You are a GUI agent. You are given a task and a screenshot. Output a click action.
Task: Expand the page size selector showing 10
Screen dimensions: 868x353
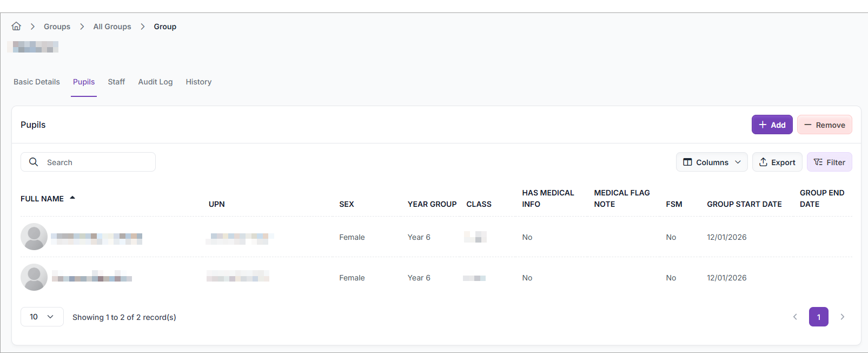point(42,317)
